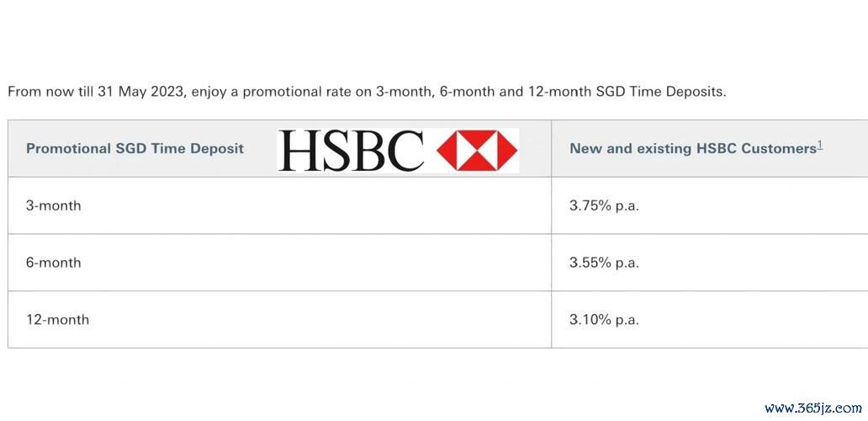Open footnote 1 superscript link
Screen dimensions: 868x421
click(820, 146)
